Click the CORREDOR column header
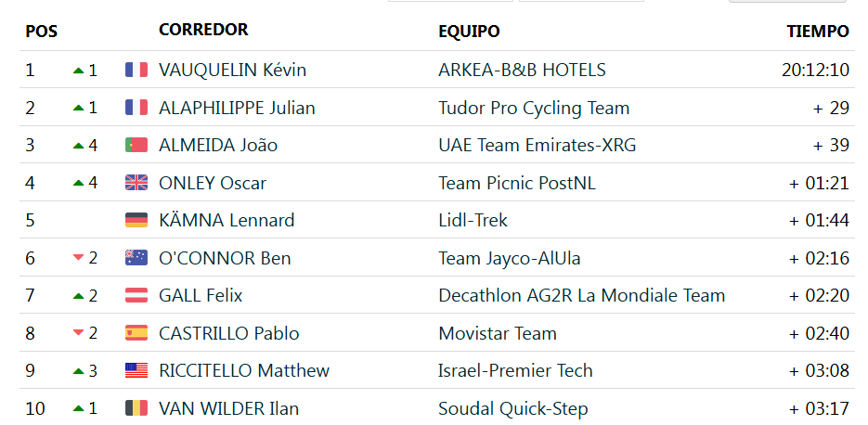The image size is (868, 425). coord(203,30)
